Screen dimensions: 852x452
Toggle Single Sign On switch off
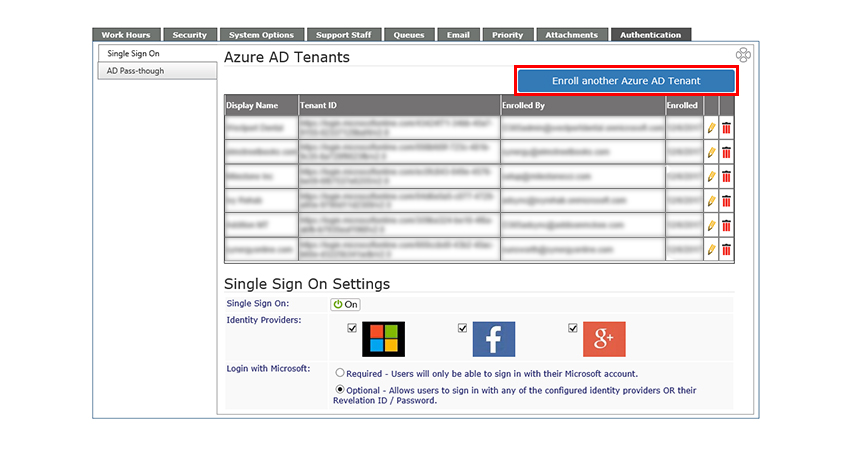345,304
